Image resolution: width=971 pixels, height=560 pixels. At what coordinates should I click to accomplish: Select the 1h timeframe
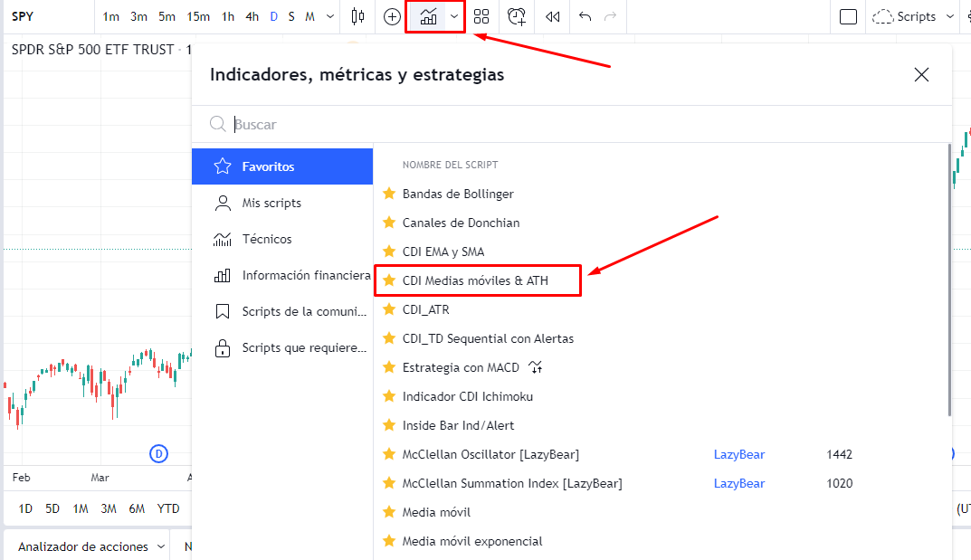pos(228,16)
